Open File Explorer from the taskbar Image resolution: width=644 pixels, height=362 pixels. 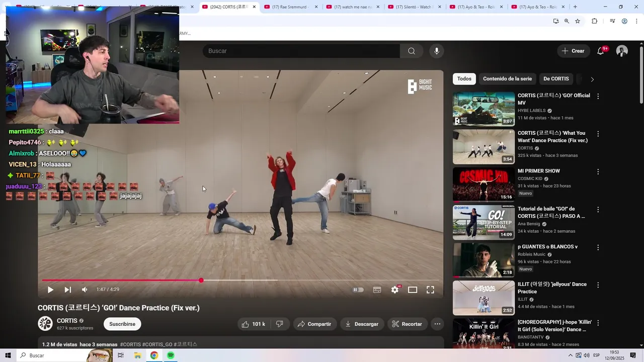[137, 355]
